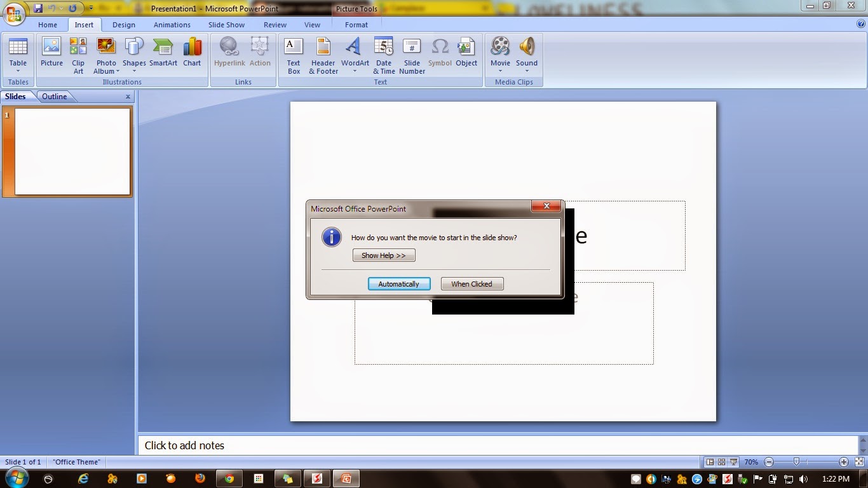Image resolution: width=868 pixels, height=488 pixels.
Task: Switch to Slide Sorter view
Action: tap(722, 462)
